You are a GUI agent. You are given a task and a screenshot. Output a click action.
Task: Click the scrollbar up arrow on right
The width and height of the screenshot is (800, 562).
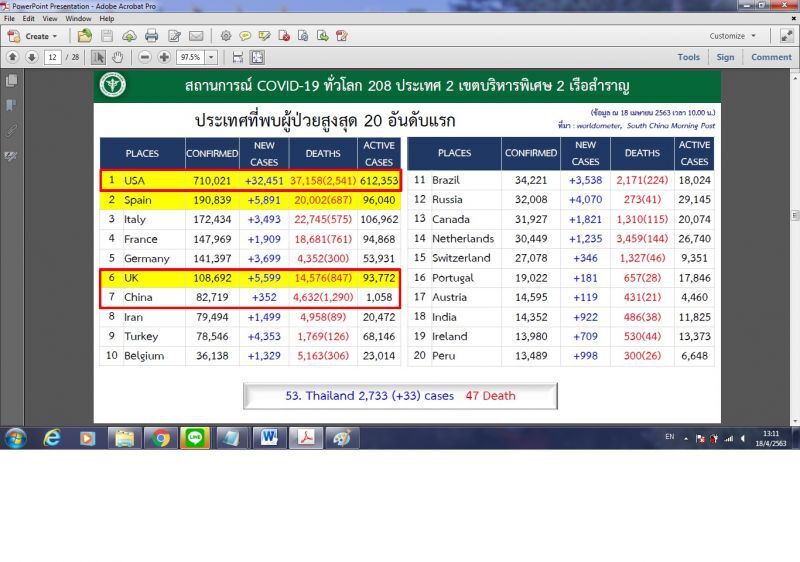pos(795,78)
